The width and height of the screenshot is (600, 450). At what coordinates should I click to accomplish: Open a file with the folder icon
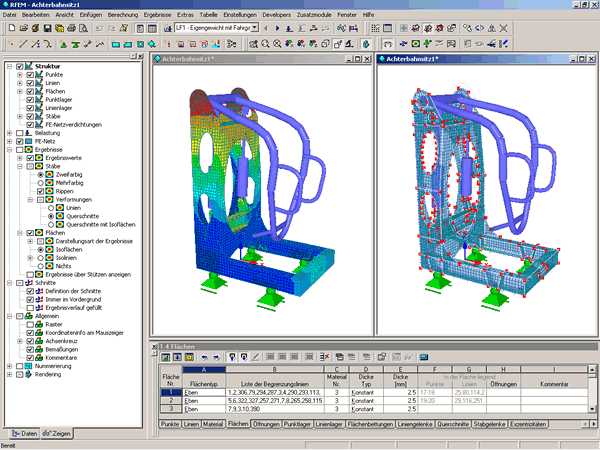coord(24,28)
